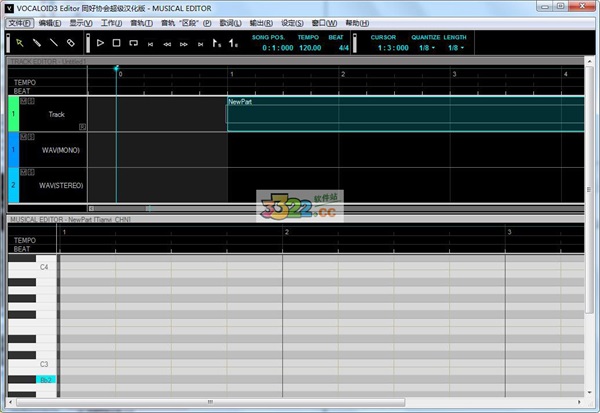Open the 工作(J) menu
Screen dimensions: 600x413
111,23
